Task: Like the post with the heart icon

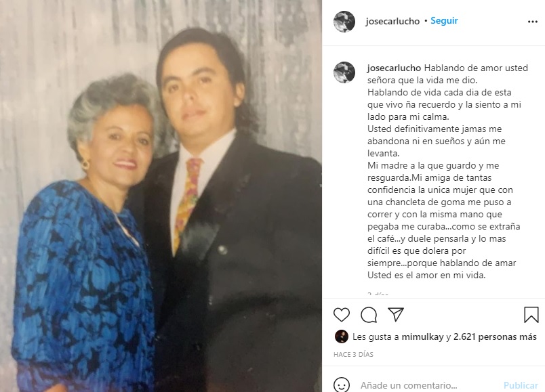Action: (342, 315)
